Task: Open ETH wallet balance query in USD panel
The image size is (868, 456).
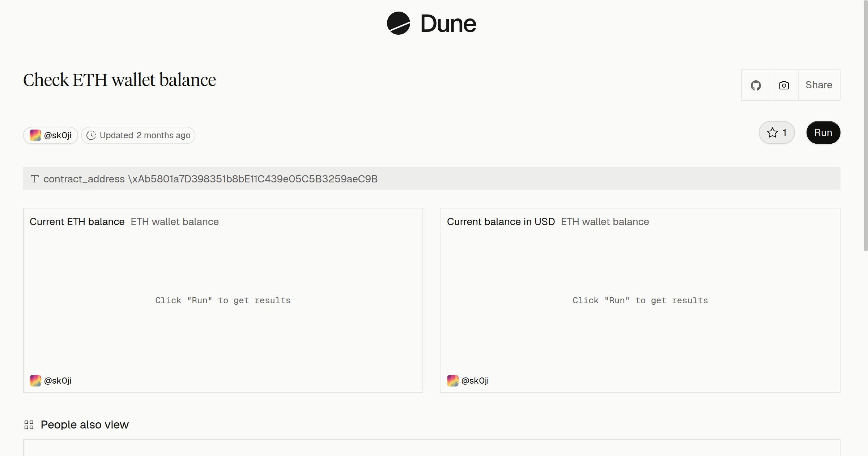Action: click(x=605, y=221)
